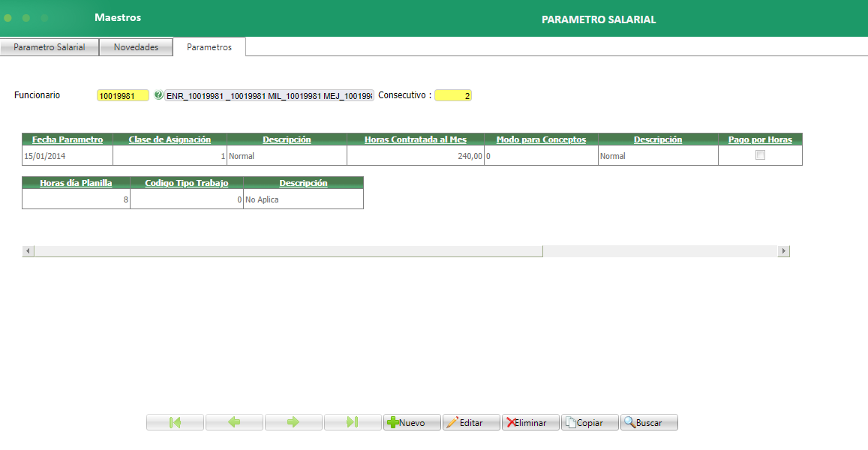
Task: Select the 15/01/2014 date cell
Action: click(x=68, y=155)
